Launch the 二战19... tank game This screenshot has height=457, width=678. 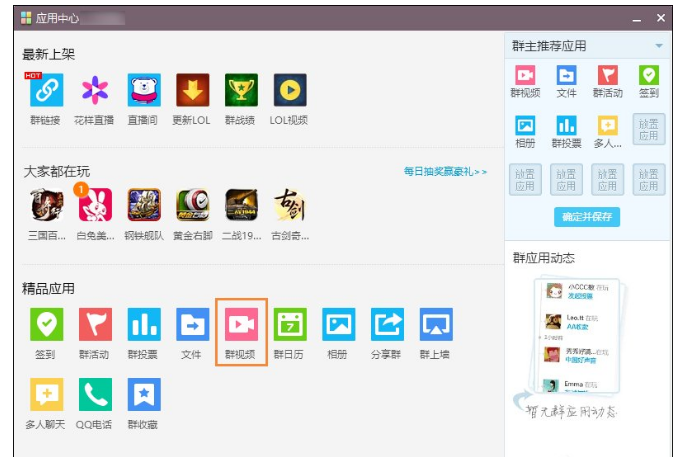click(x=241, y=205)
